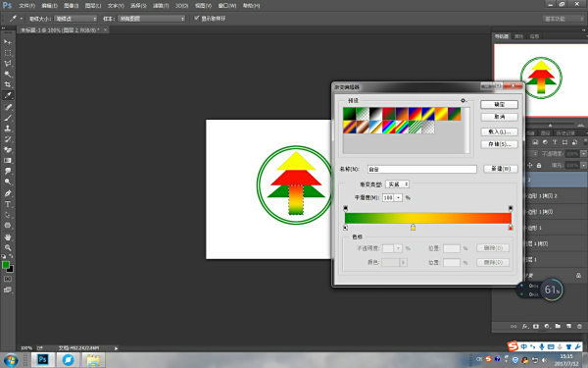Open the gradient type dropdown
The image size is (588, 368).
(398, 184)
